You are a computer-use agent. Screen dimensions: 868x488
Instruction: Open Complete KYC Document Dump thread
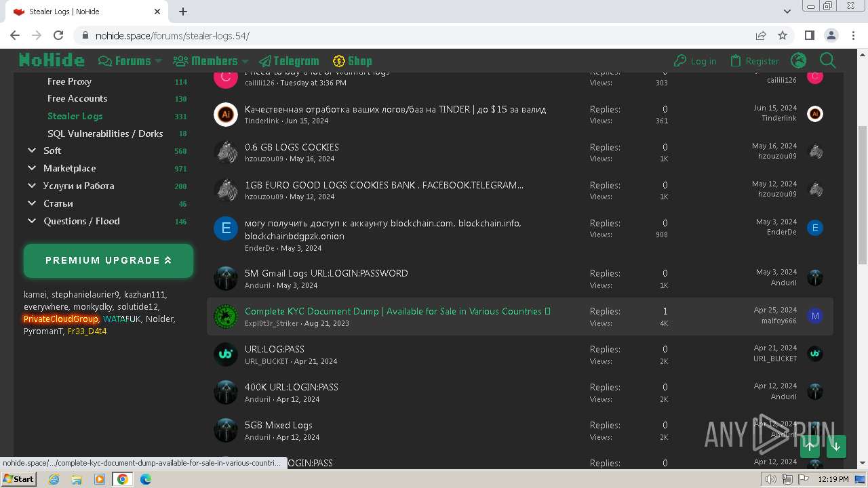[x=397, y=311]
